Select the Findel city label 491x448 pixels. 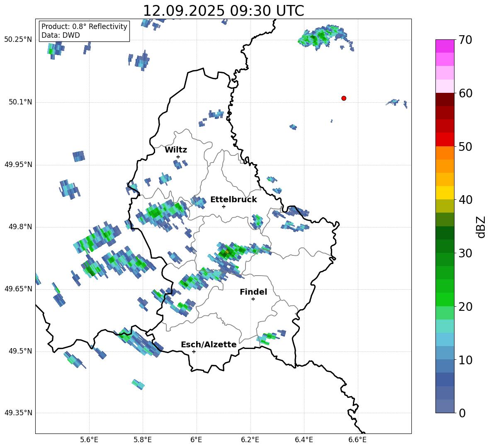pyautogui.click(x=253, y=292)
